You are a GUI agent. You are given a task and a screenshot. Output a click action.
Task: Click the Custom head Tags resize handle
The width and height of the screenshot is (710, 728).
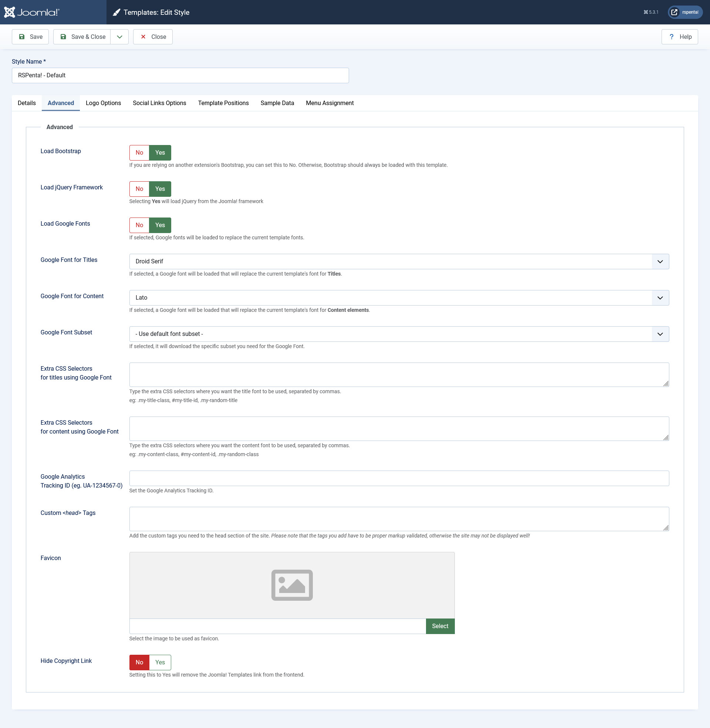coord(666,528)
